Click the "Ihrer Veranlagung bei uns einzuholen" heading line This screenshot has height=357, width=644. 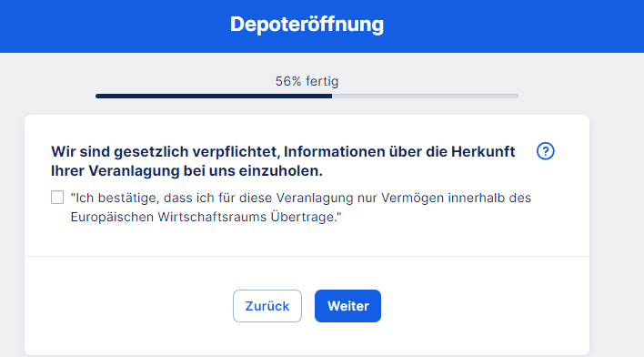(x=186, y=170)
